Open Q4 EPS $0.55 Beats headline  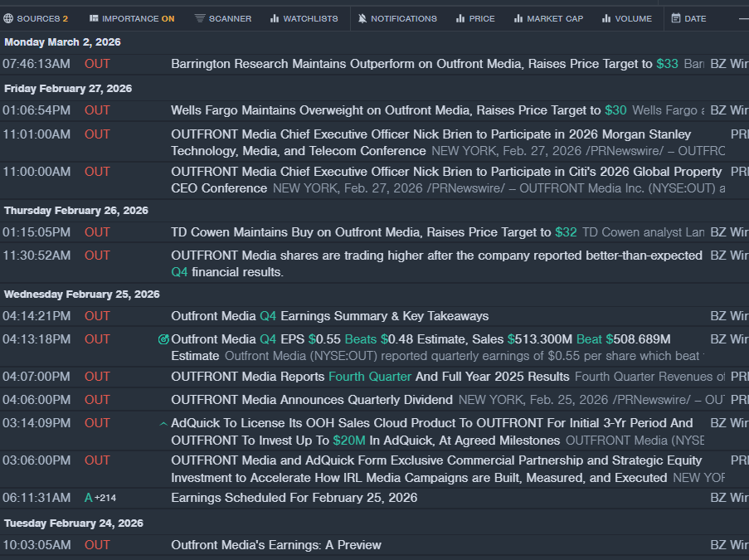421,348
